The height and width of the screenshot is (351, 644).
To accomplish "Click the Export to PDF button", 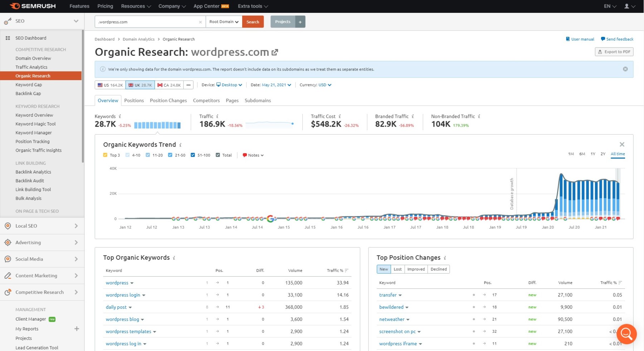I will (614, 52).
